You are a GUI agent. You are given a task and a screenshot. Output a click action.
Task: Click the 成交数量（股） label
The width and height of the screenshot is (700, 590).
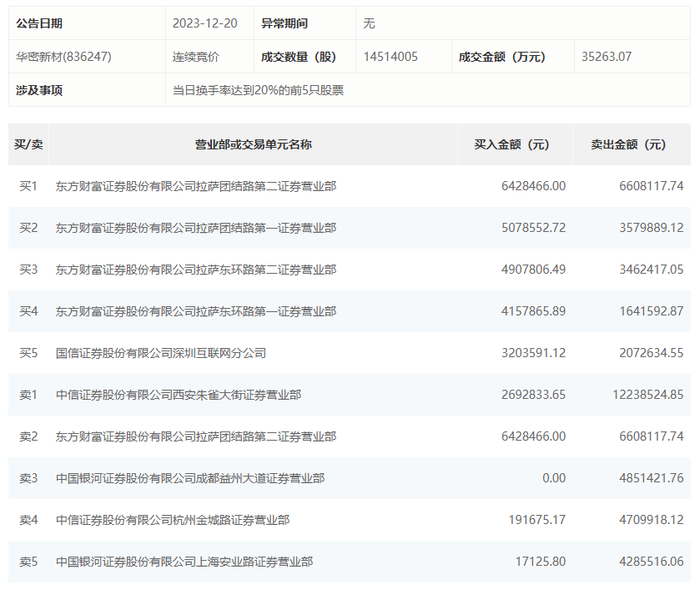(x=299, y=57)
